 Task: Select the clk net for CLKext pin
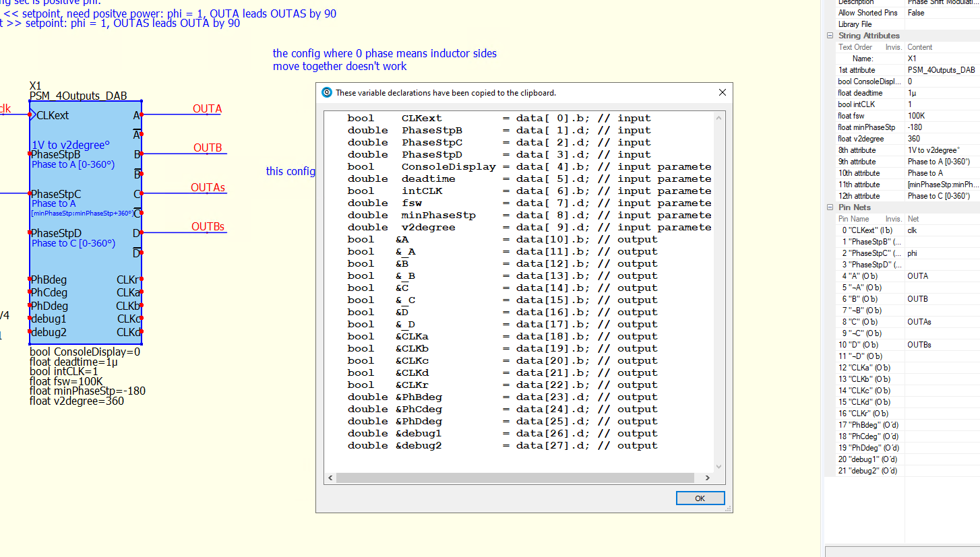[940, 230]
